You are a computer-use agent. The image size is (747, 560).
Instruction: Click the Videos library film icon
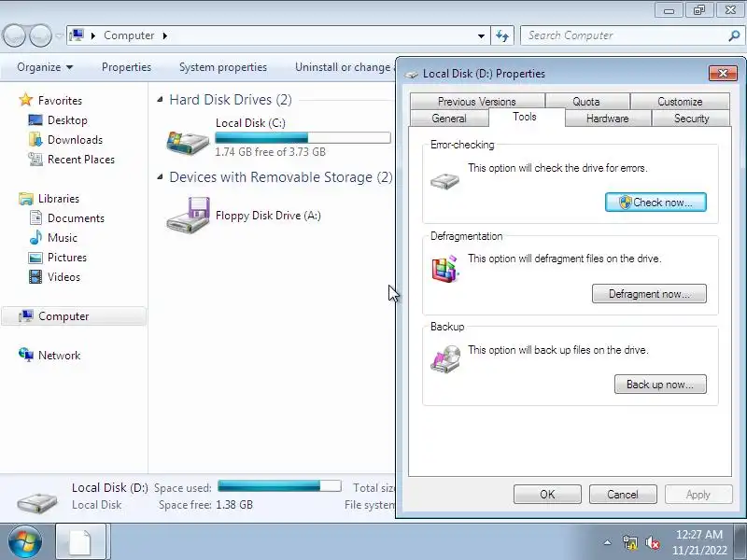click(35, 277)
